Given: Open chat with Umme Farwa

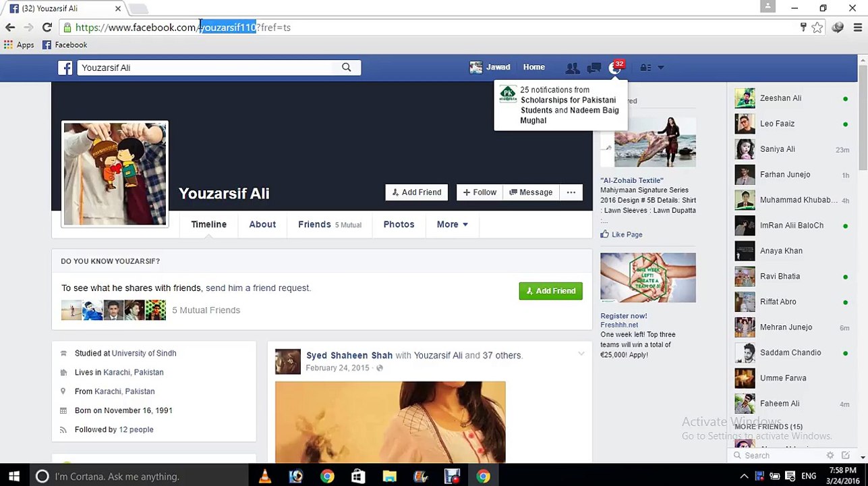Looking at the screenshot, I should point(792,379).
